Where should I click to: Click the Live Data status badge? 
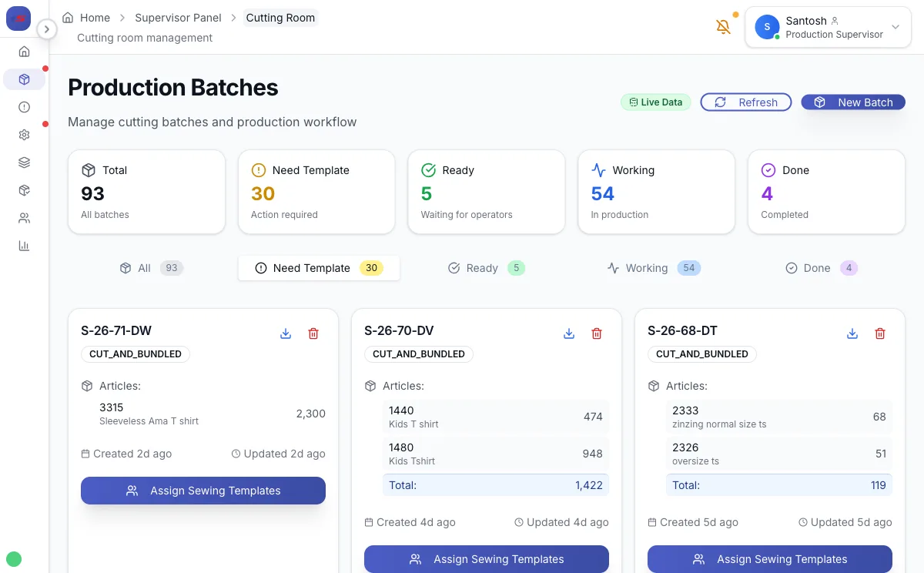[655, 102]
